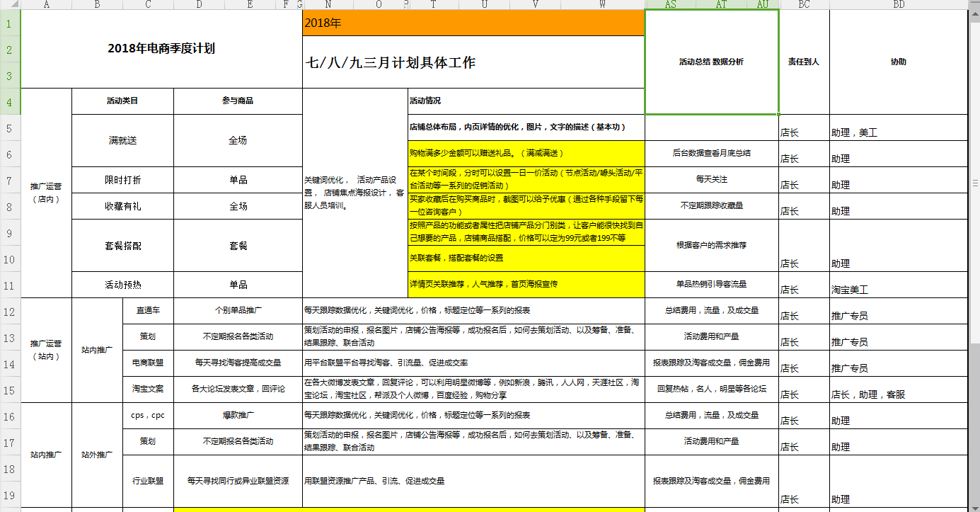Click the '单品热销引导客流量' cell
This screenshot has width=980, height=512.
pyautogui.click(x=711, y=285)
